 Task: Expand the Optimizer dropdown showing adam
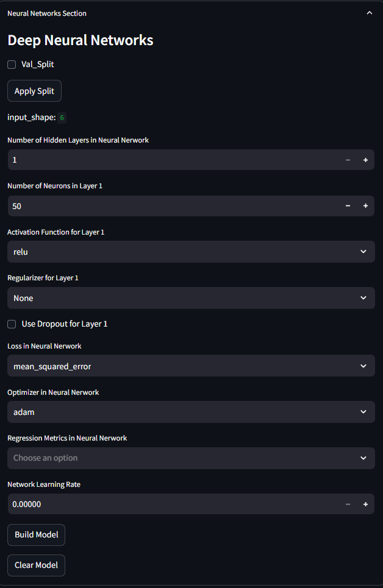[x=191, y=412]
